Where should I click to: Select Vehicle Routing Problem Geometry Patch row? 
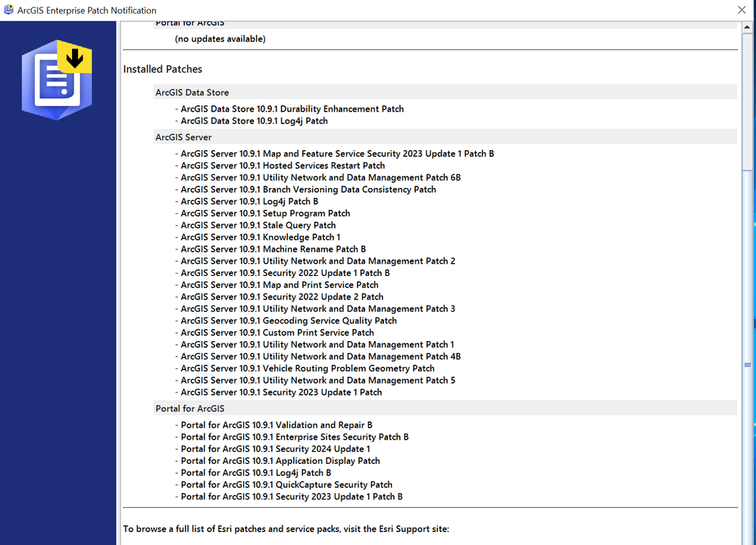[305, 368]
